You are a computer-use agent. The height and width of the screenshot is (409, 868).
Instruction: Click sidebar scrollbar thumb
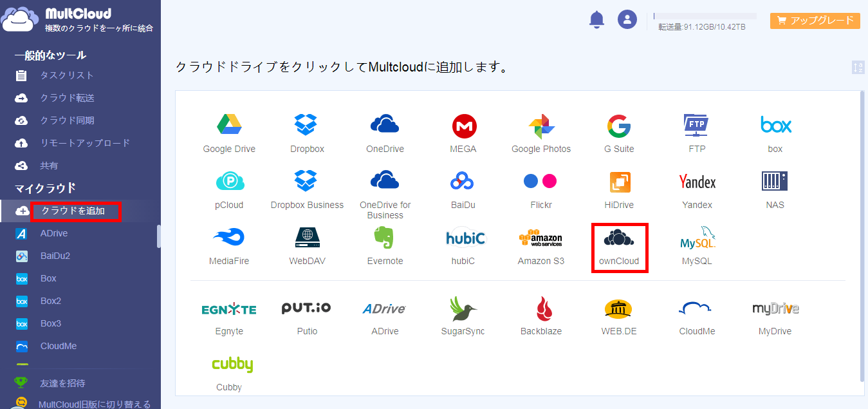[x=158, y=236]
